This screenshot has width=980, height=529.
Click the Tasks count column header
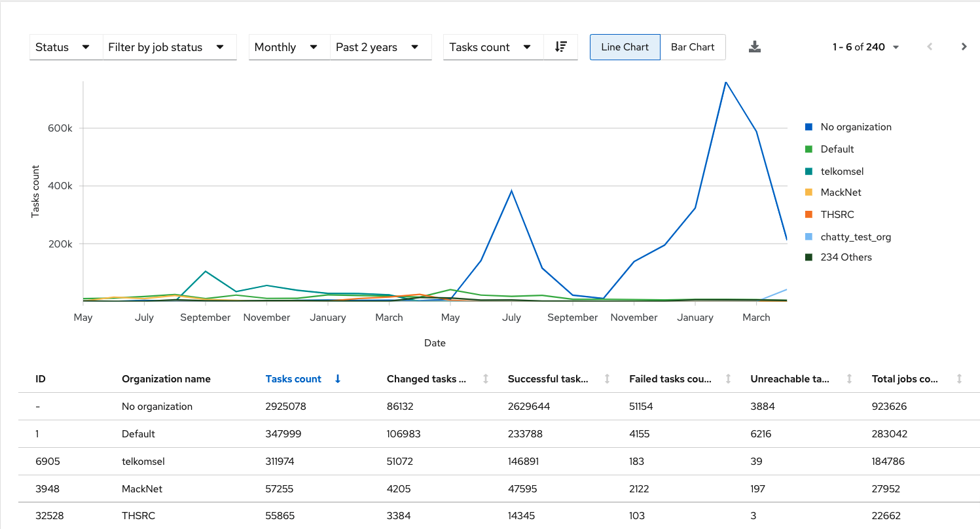293,379
